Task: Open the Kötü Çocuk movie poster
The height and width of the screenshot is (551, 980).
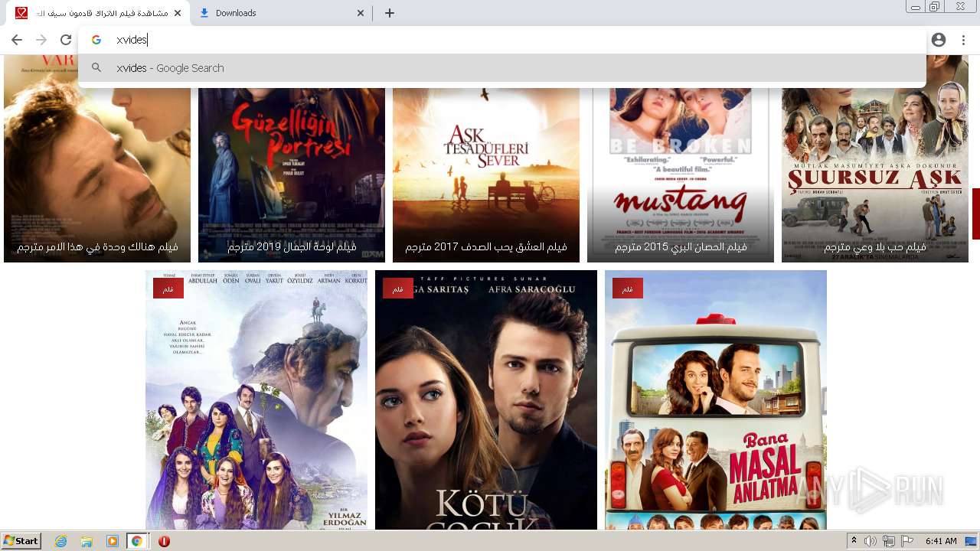Action: tap(486, 399)
